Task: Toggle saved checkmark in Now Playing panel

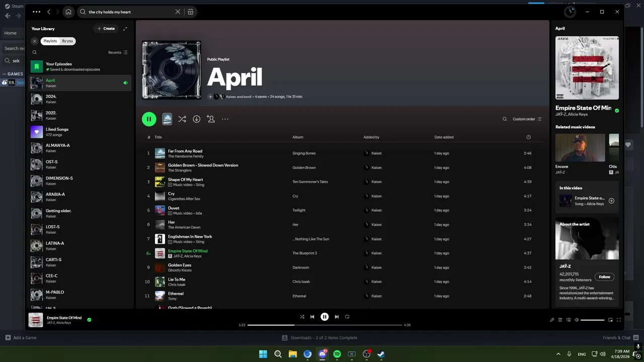Action: click(617, 111)
